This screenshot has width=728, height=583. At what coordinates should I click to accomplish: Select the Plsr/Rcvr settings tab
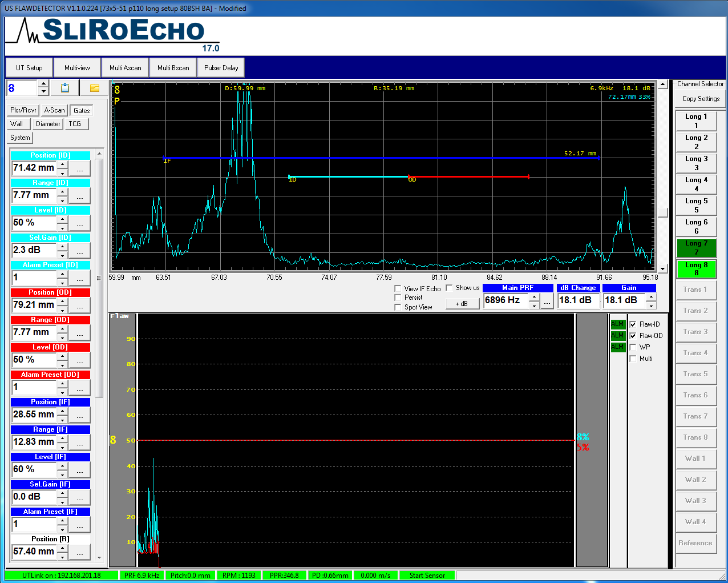pyautogui.click(x=23, y=110)
